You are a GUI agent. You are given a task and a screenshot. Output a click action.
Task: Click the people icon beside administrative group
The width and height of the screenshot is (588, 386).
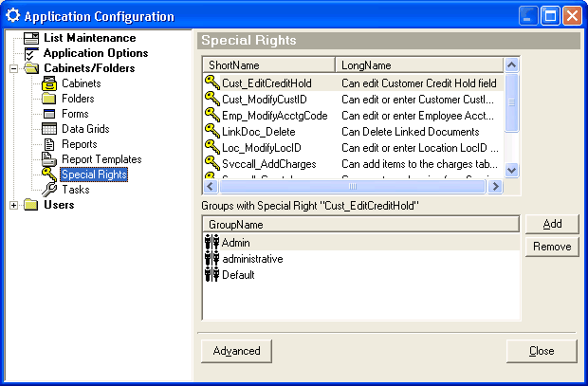click(x=211, y=259)
